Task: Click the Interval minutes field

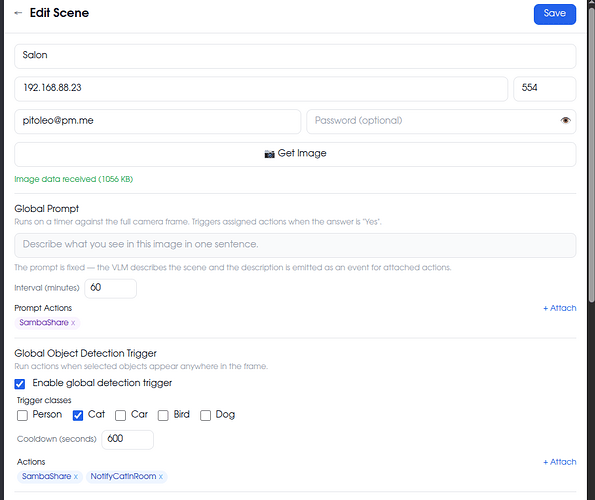Action: (x=110, y=288)
